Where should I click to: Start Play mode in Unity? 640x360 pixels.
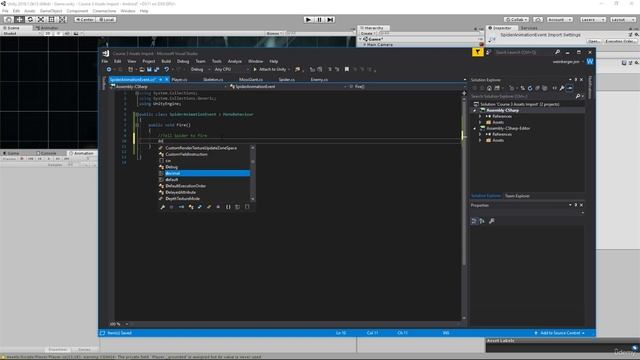[309, 19]
